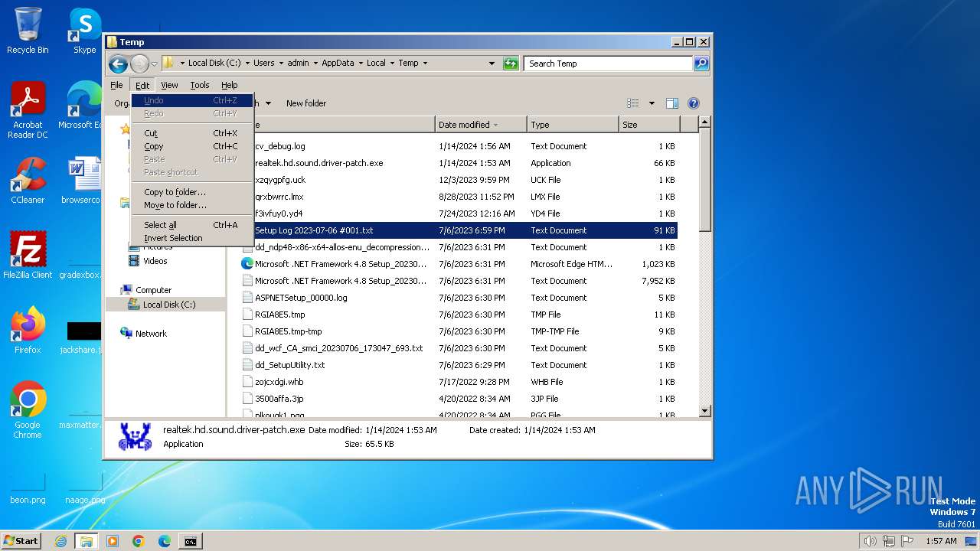The image size is (980, 551).
Task: Click the Local Disk (C:) breadcrumb in the address bar
Action: 214,64
